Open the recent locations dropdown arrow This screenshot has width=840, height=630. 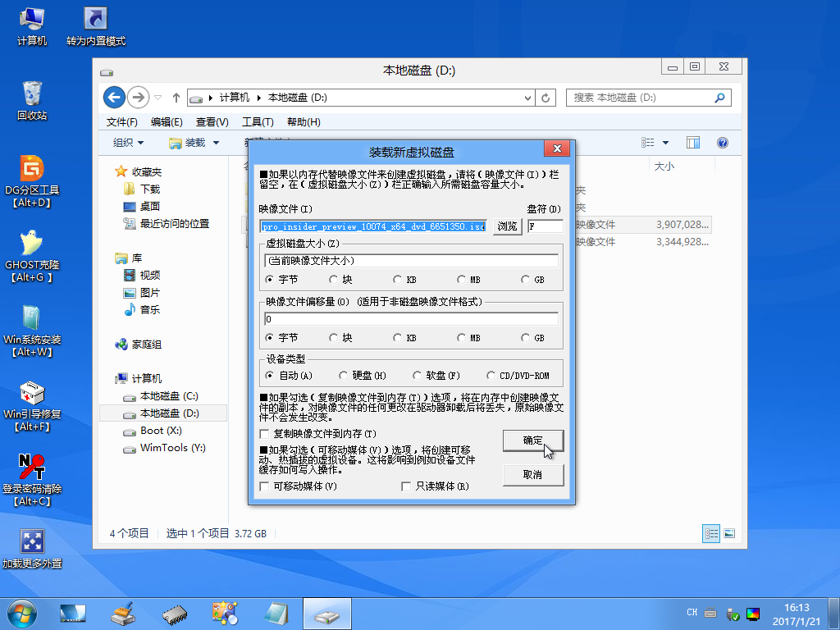(x=158, y=98)
